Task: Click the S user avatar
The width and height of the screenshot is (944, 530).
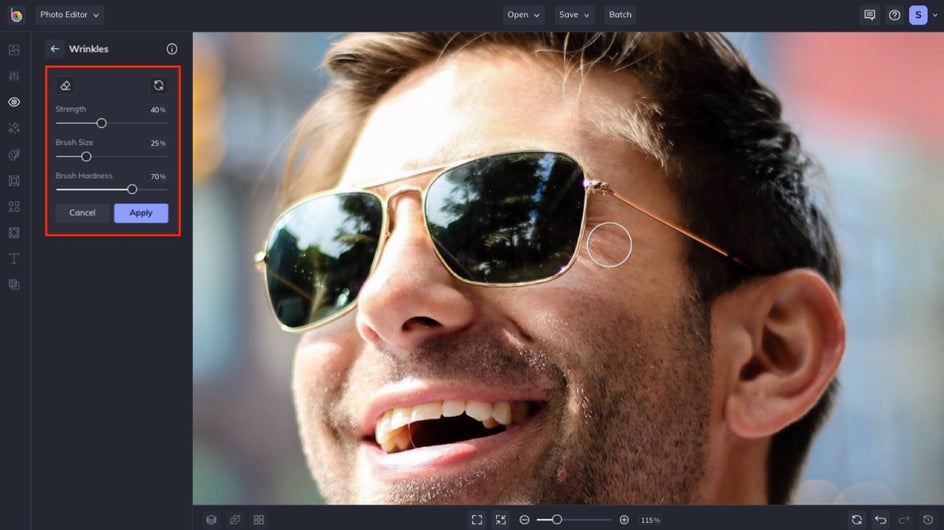Action: point(918,15)
